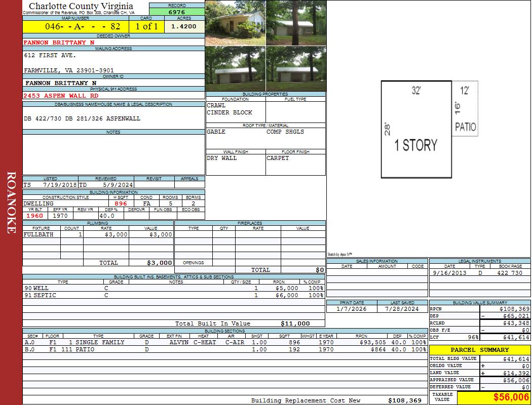Select the bottom-left building photo
The width and height of the screenshot is (532, 405).
point(235,69)
